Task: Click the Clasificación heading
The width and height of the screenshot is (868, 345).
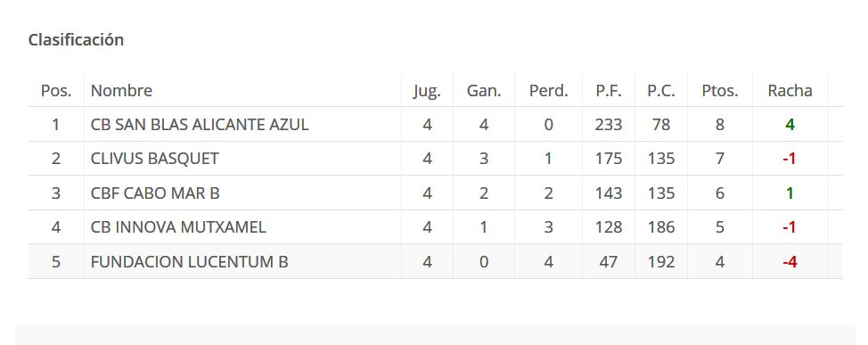Action: 76,40
